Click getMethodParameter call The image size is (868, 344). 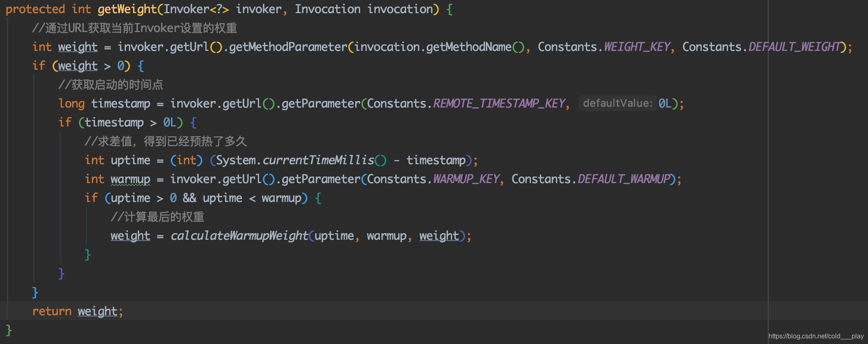[x=288, y=47]
